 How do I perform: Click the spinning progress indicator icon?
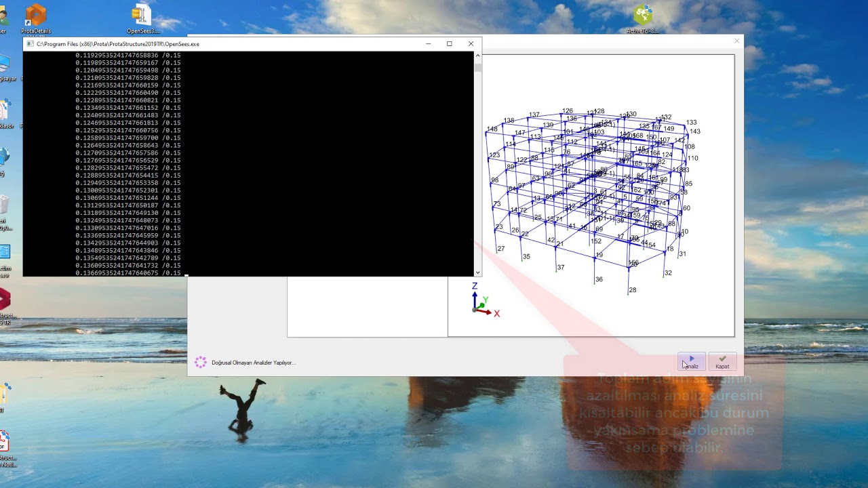(201, 362)
